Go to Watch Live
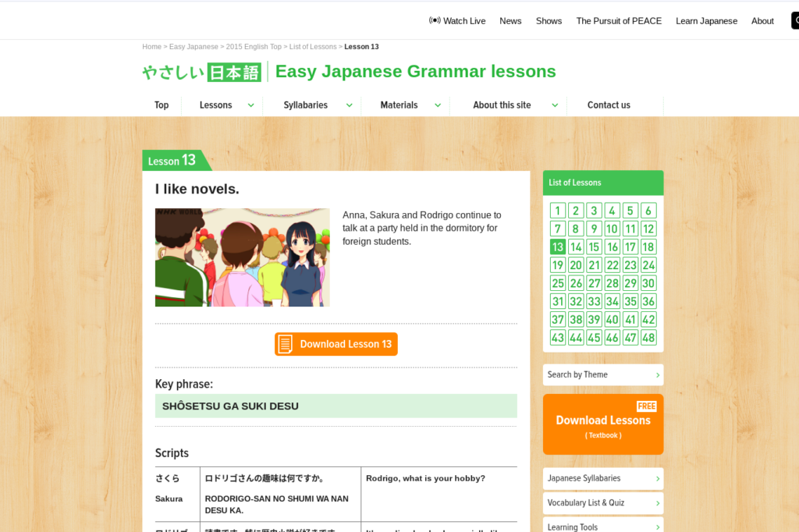 pyautogui.click(x=457, y=21)
